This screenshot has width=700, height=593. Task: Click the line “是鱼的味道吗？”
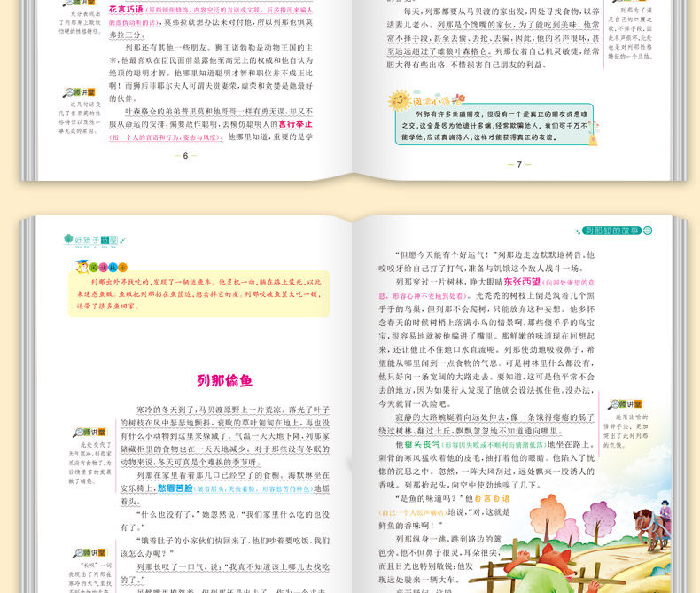click(x=452, y=498)
